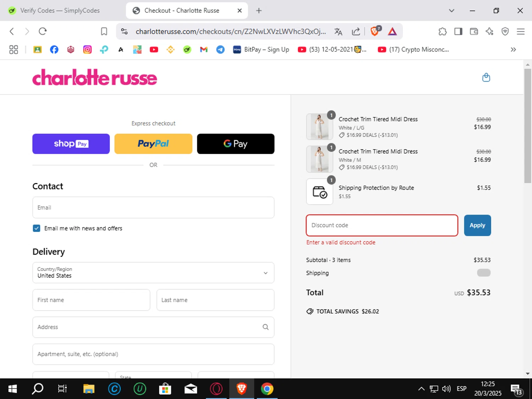Open the Crypto Misconc... YouTube bookmark
The width and height of the screenshot is (532, 399).
point(414,50)
